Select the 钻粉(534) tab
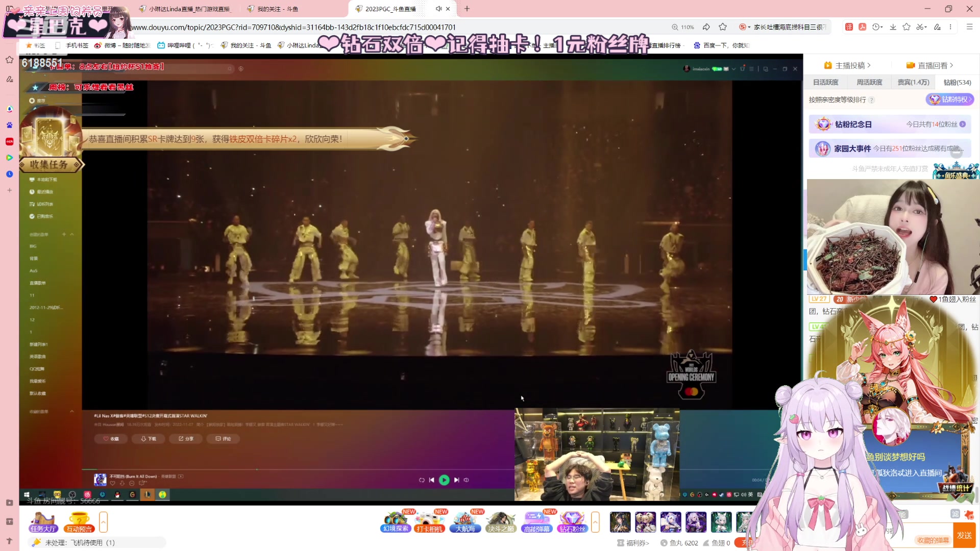980x551 pixels. 957,82
